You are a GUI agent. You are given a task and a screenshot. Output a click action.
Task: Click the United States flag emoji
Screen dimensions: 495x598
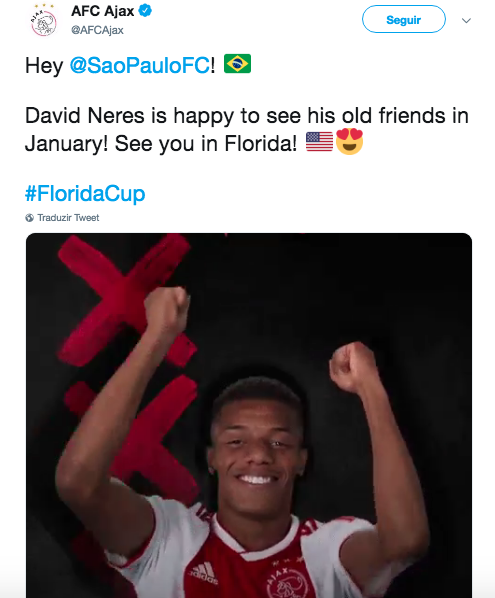[319, 141]
